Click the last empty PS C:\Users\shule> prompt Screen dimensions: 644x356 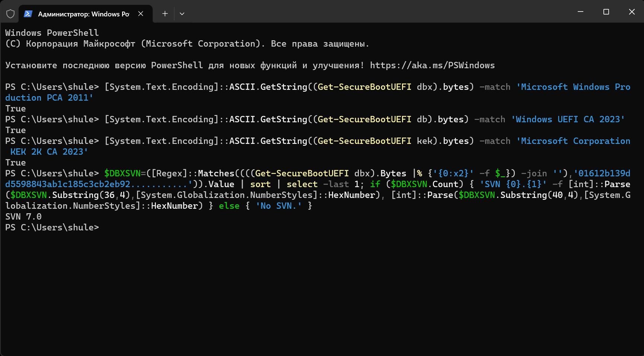tap(52, 227)
